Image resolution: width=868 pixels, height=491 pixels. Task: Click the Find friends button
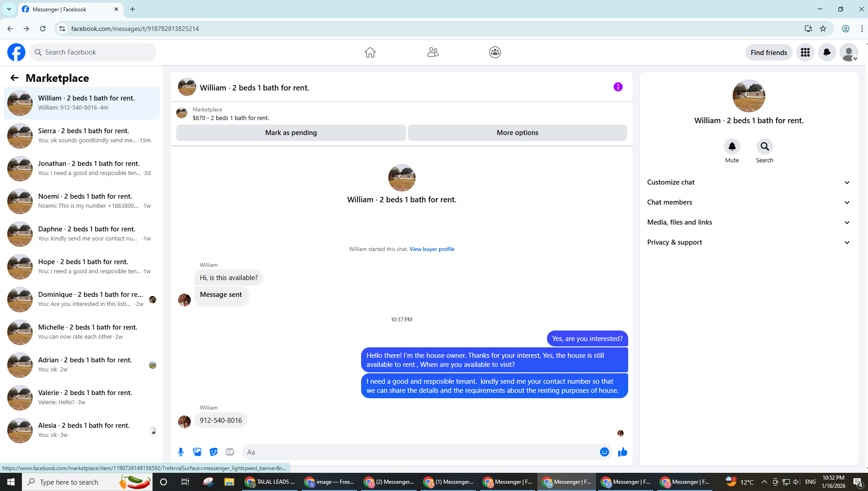(x=769, y=52)
